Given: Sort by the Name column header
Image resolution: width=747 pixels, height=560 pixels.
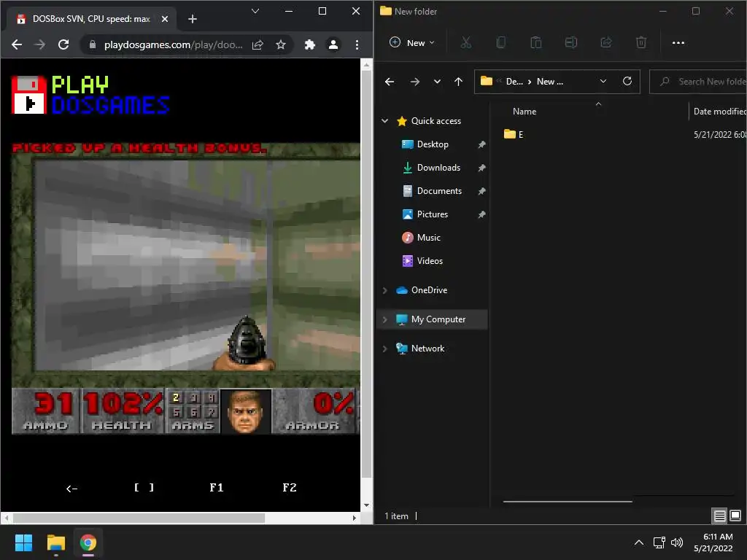Looking at the screenshot, I should point(524,112).
